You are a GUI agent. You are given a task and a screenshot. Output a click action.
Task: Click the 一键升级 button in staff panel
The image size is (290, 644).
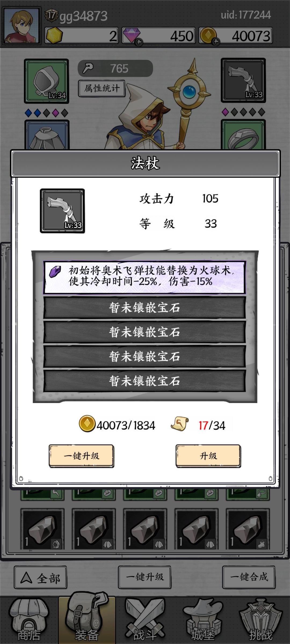81,456
